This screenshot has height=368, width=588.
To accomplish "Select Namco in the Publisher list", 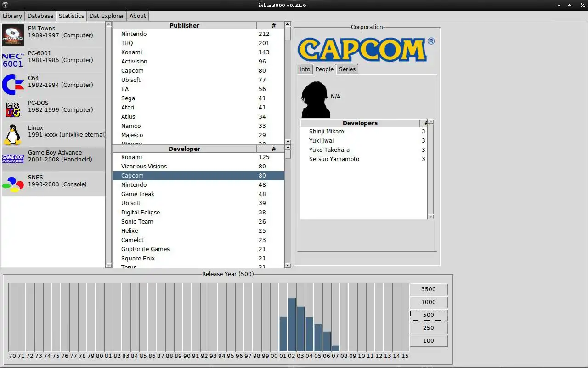I will point(198,126).
